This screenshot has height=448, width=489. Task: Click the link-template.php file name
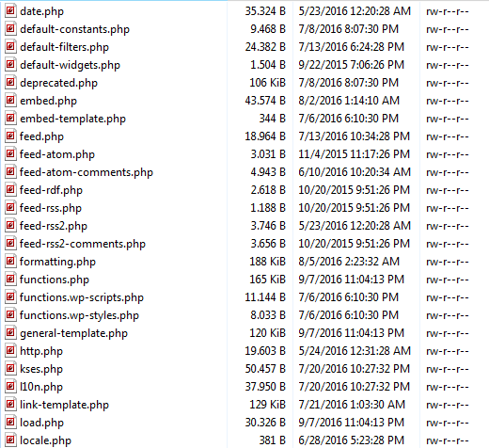pyautogui.click(x=64, y=405)
